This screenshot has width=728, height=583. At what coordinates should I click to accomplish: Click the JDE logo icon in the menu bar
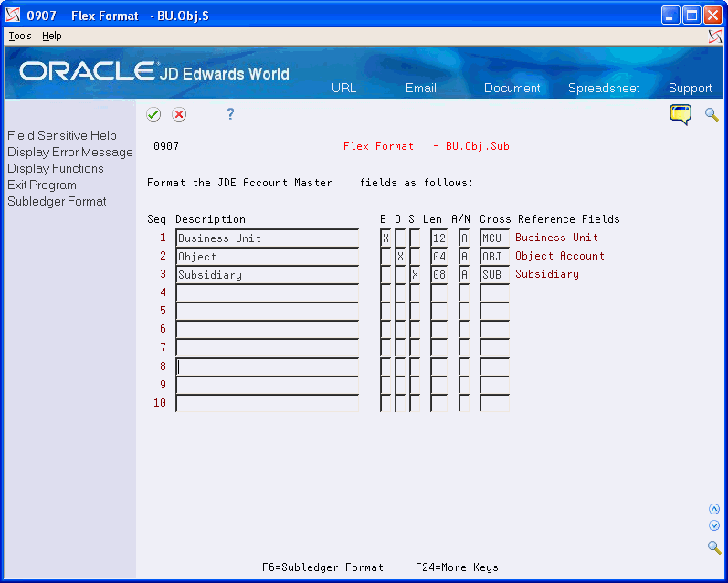(x=715, y=37)
